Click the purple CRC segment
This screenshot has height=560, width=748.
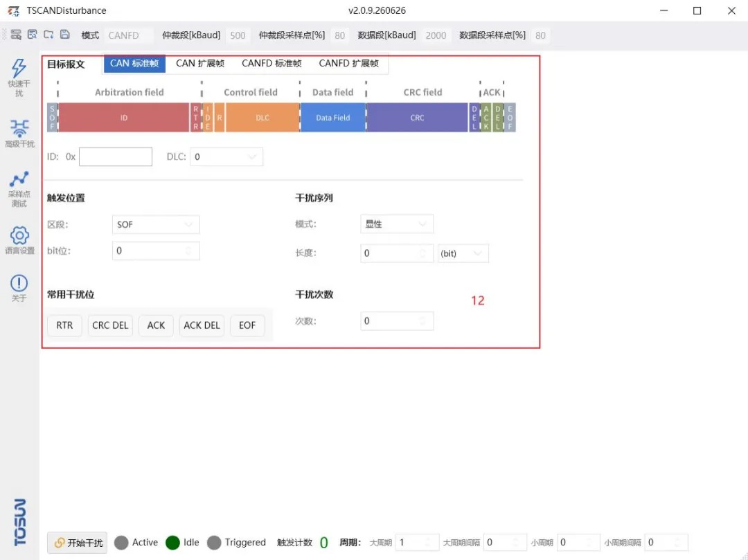point(417,118)
